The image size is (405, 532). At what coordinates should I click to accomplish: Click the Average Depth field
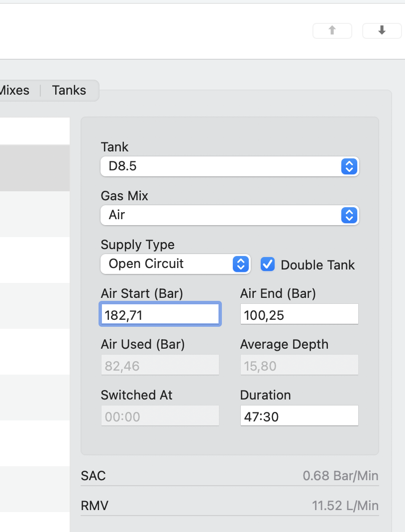pyautogui.click(x=299, y=366)
